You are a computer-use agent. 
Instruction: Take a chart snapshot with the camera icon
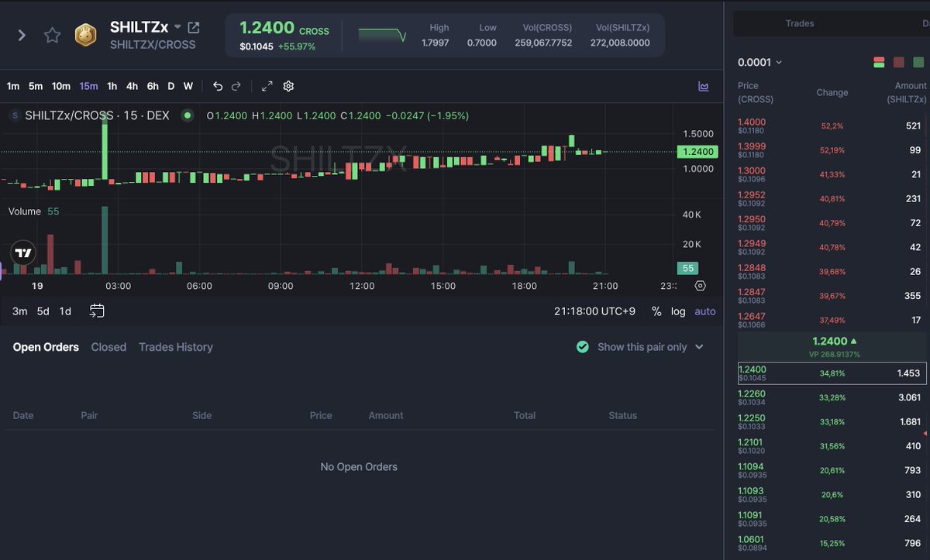pyautogui.click(x=700, y=287)
